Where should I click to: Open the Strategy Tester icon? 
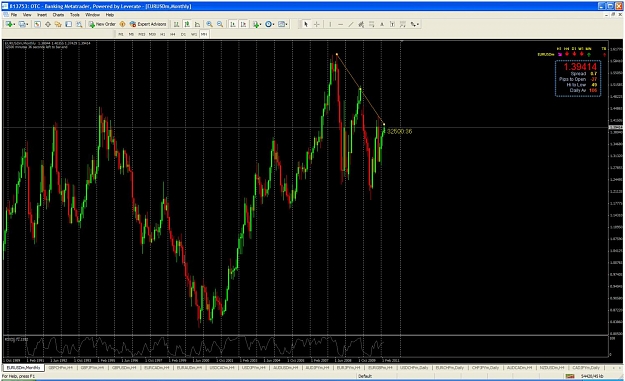(x=79, y=24)
